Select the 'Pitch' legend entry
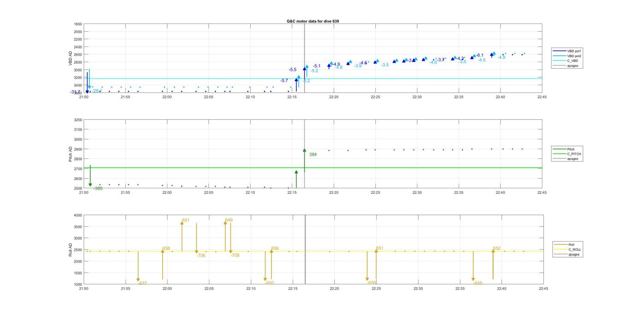Screen dimensions: 644x319 pos(564,149)
